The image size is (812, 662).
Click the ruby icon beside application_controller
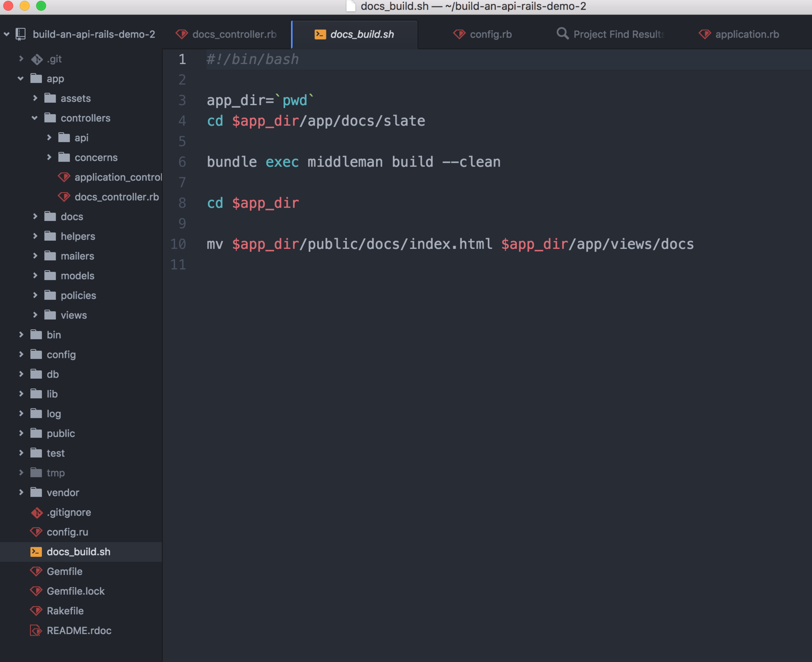64,177
